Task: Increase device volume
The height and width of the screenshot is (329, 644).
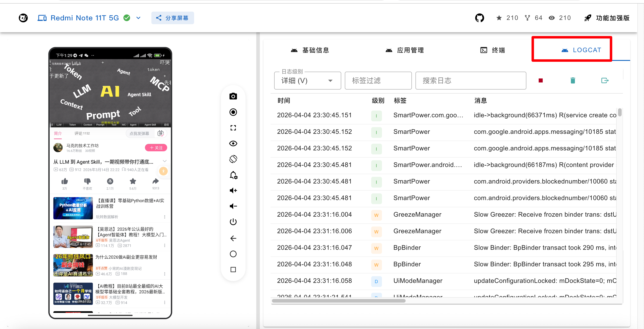Action: coord(233,191)
